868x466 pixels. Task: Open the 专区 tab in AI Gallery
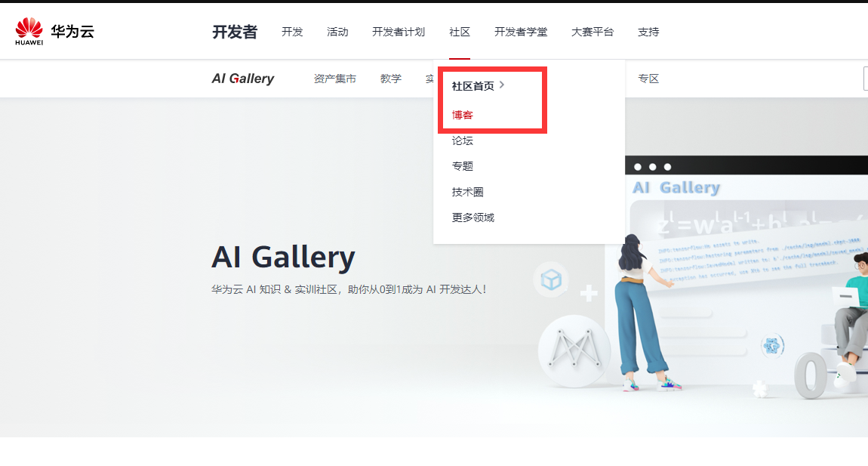pyautogui.click(x=648, y=79)
